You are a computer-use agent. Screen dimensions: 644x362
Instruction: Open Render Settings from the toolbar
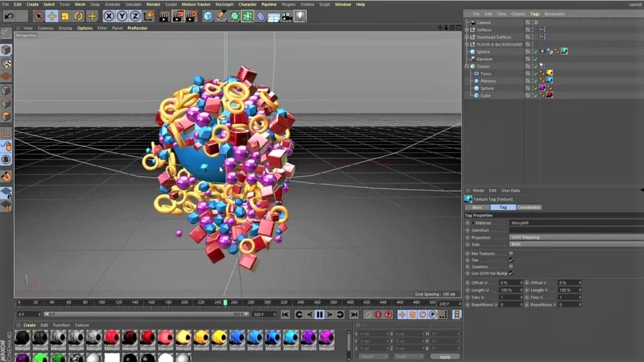click(192, 16)
